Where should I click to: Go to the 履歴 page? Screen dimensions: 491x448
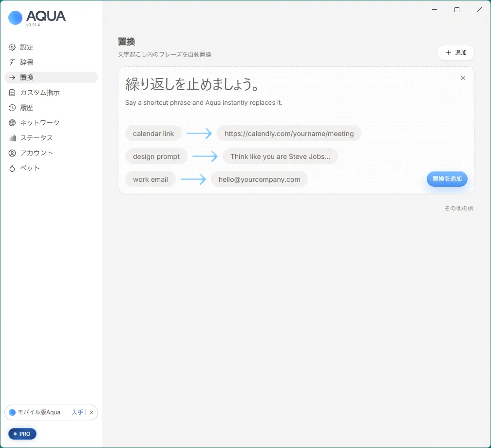pyautogui.click(x=51, y=108)
